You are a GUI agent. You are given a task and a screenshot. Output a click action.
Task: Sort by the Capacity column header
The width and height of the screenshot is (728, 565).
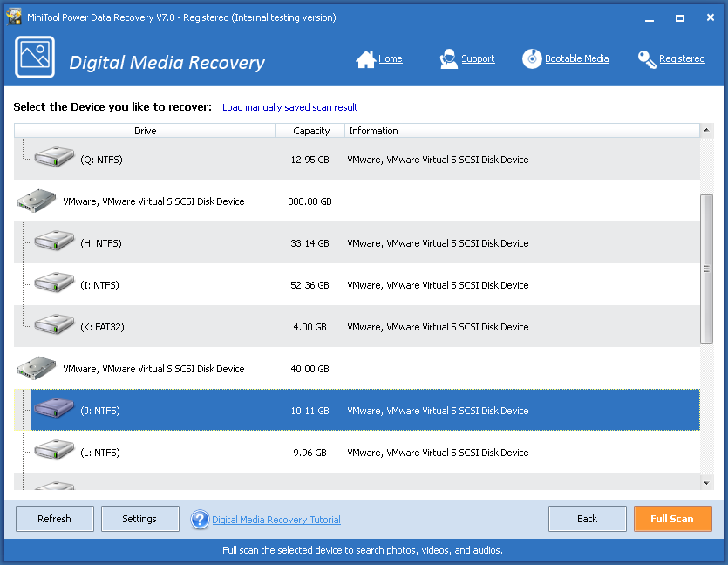coord(310,131)
